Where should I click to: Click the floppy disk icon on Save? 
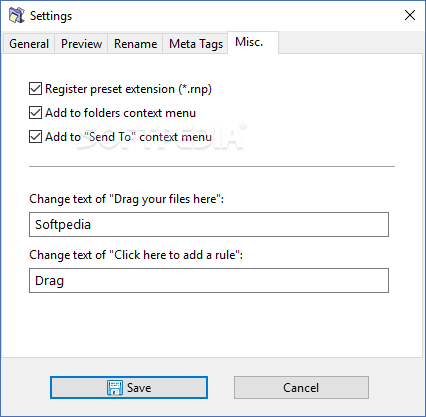(x=115, y=388)
